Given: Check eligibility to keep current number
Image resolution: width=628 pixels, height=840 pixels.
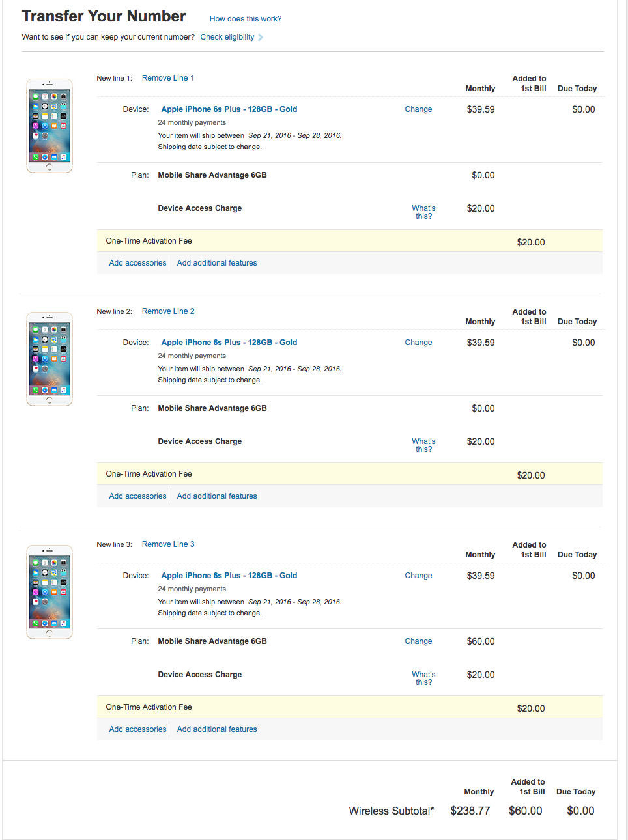Looking at the screenshot, I should [x=227, y=37].
